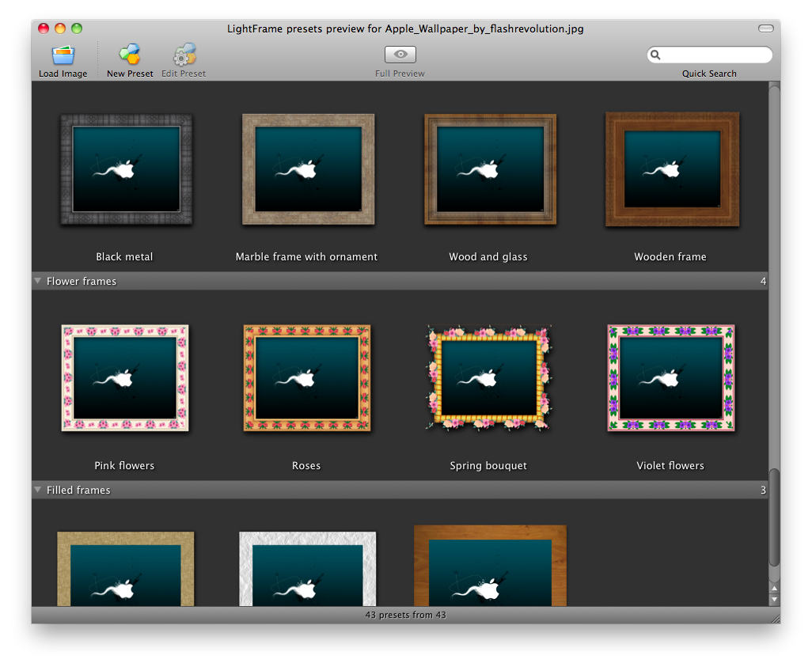Choose the Violet flowers frame preset
The width and height of the screenshot is (812, 667).
(671, 378)
